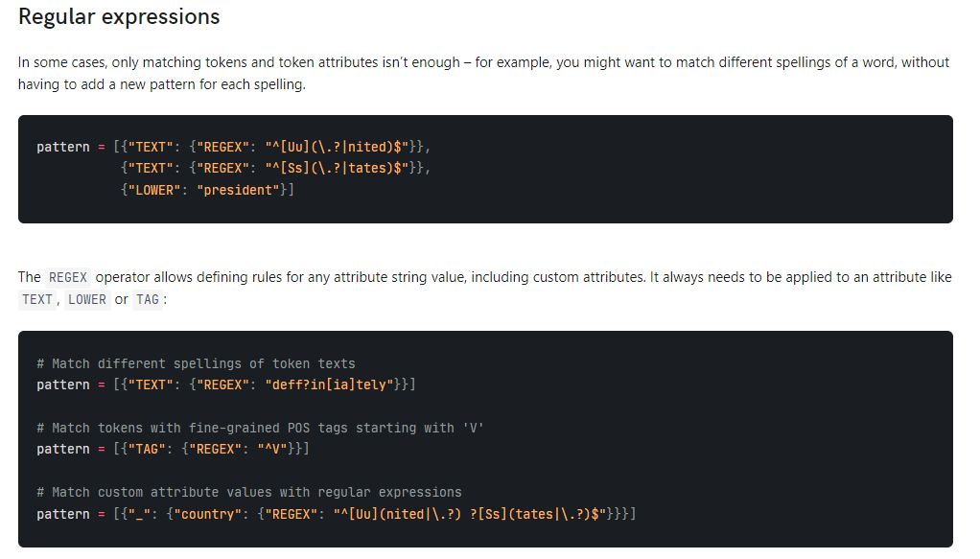Screen dimensions: 980x559
Task: Click the Regular expressions heading
Action: coord(118,17)
